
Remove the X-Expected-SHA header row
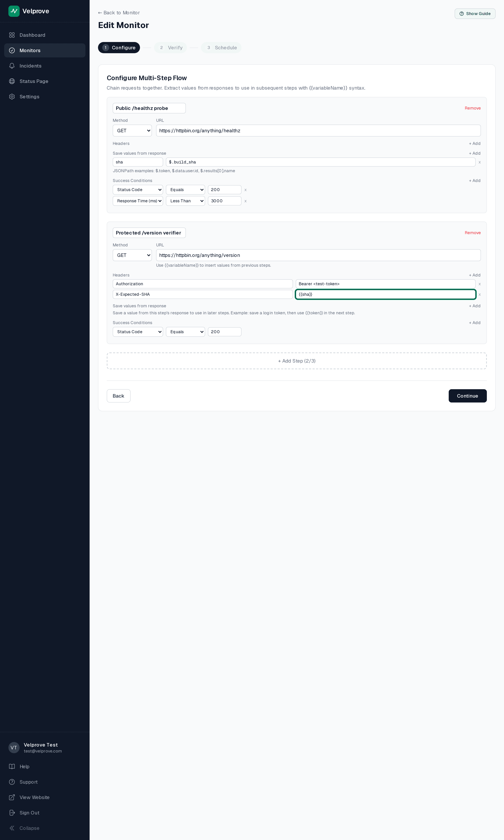[479, 295]
